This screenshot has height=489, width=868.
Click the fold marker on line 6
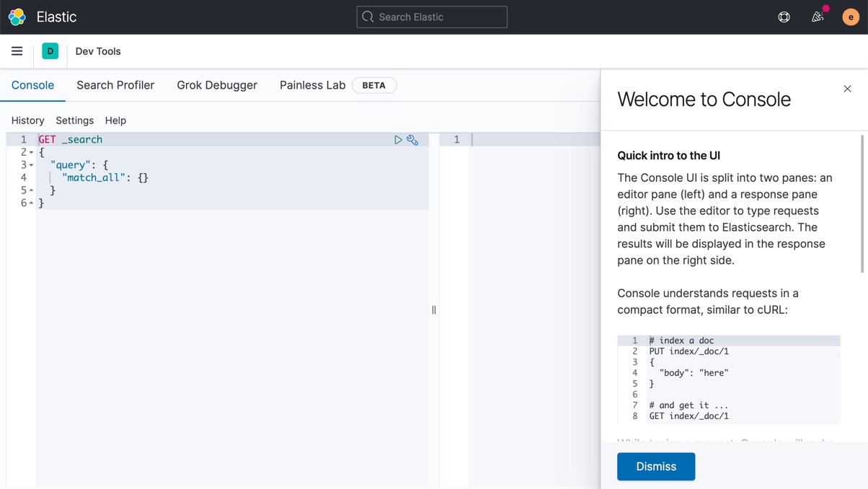tap(31, 203)
